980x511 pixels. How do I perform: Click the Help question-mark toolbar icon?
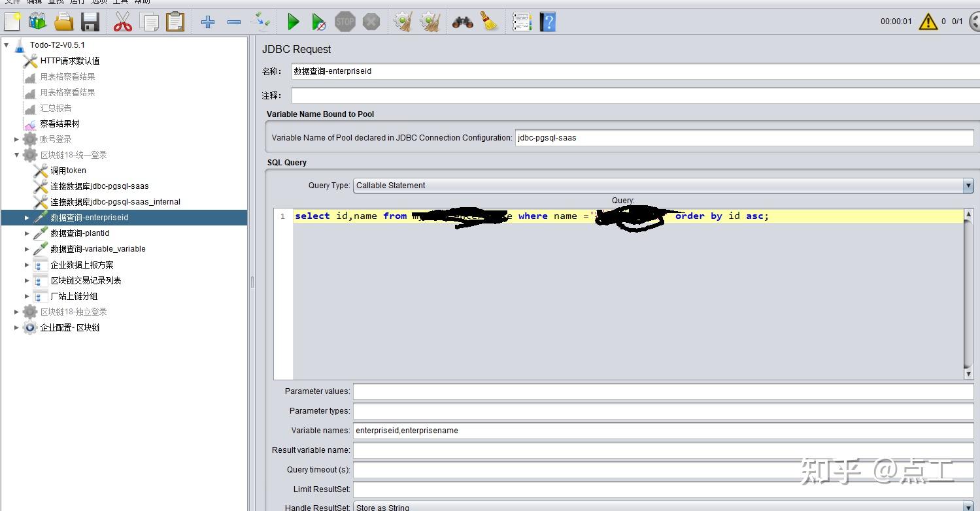tap(548, 21)
